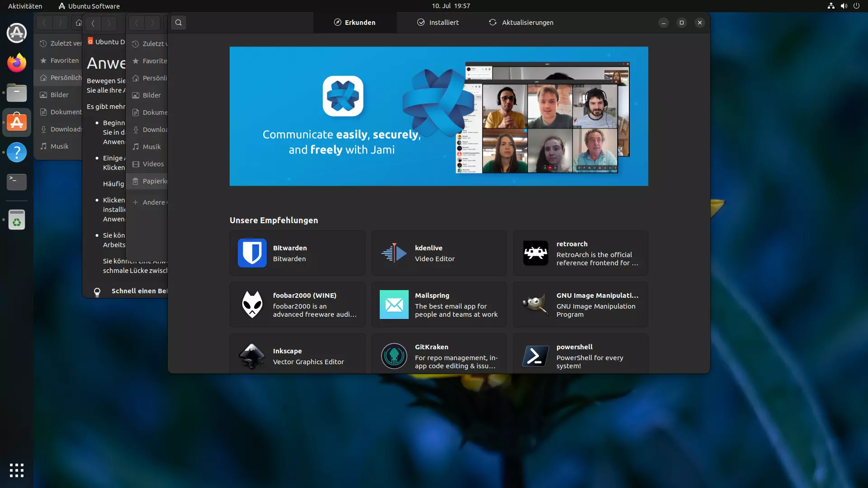Select Bilder in rear Files window
The width and height of the screenshot is (868, 488).
click(59, 95)
